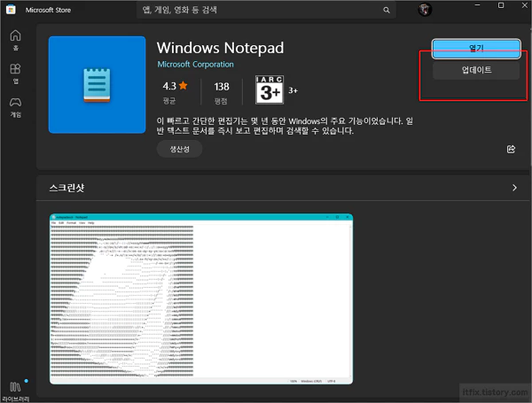Minimize the Microsoft Store window

477,5
